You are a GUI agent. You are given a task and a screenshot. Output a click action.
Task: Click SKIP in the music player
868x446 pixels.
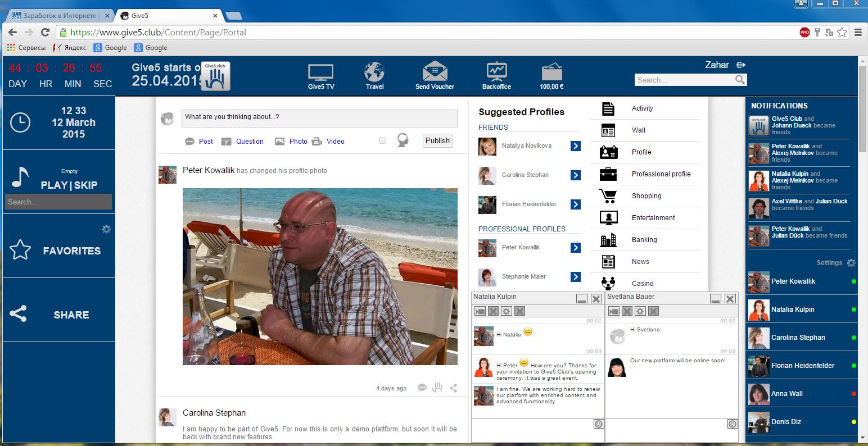click(85, 185)
